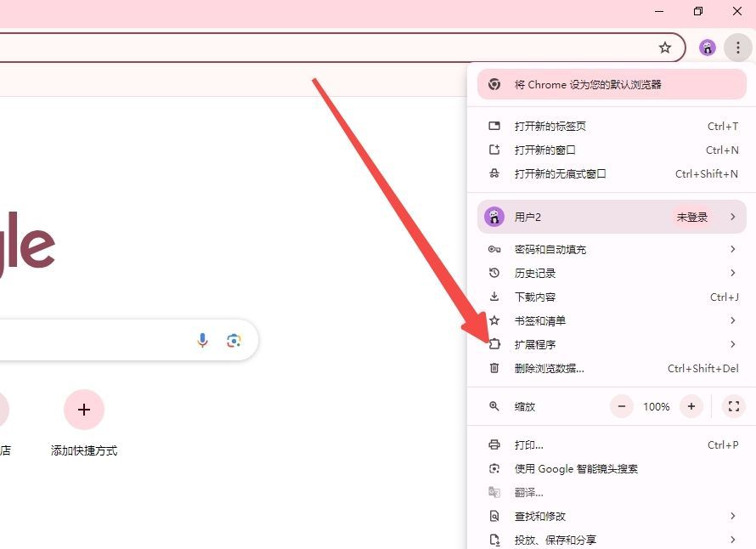The height and width of the screenshot is (549, 756).
Task: Expand 投放、保存和分享 submenu arrow
Action: [733, 540]
